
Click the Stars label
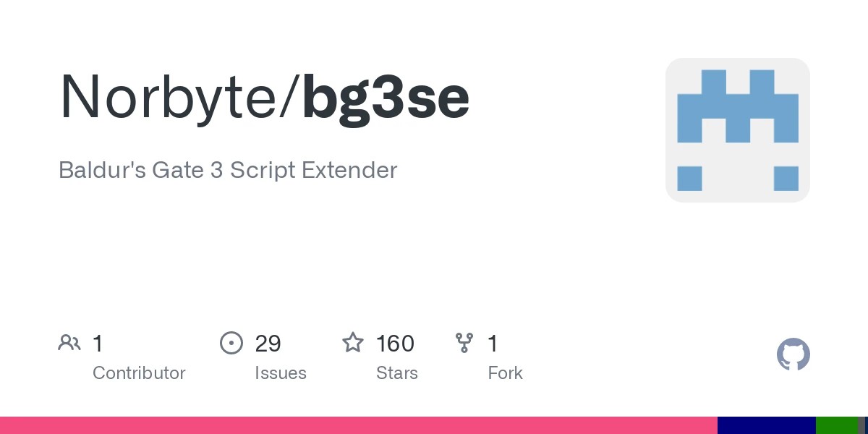tap(397, 373)
